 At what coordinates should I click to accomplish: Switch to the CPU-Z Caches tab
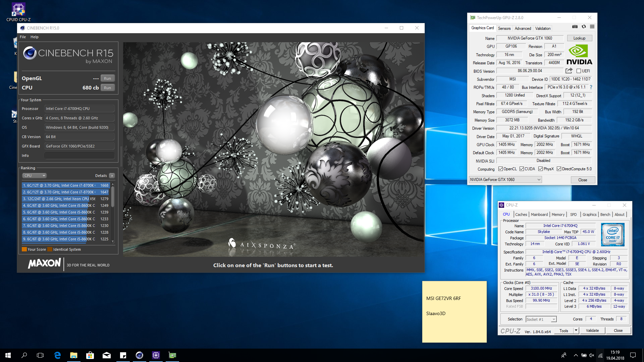point(521,215)
